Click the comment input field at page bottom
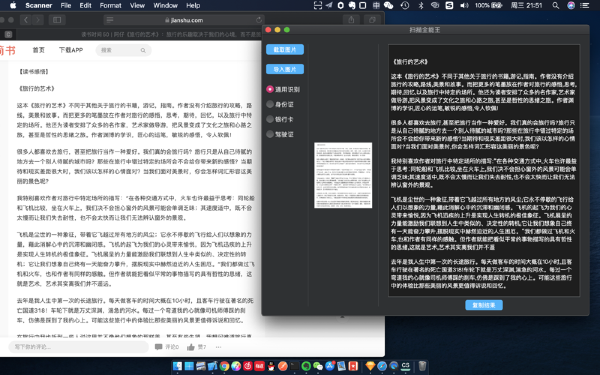 click(78, 347)
